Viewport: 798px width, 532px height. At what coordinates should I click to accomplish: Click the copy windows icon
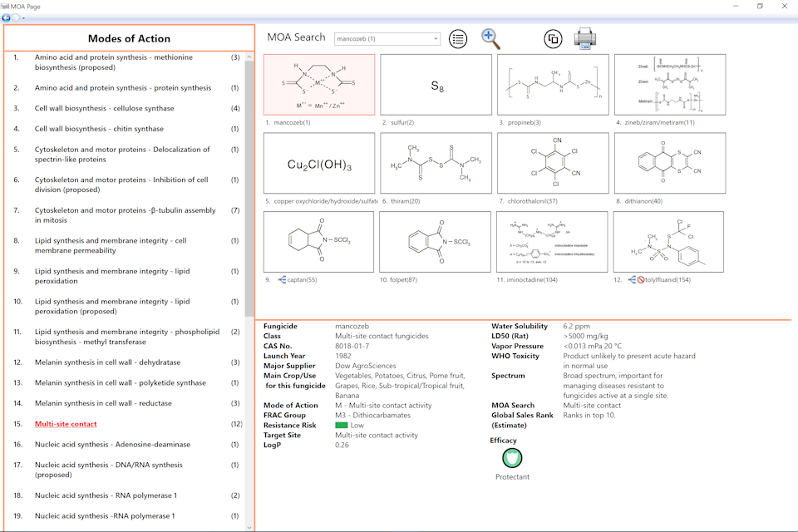pyautogui.click(x=553, y=39)
